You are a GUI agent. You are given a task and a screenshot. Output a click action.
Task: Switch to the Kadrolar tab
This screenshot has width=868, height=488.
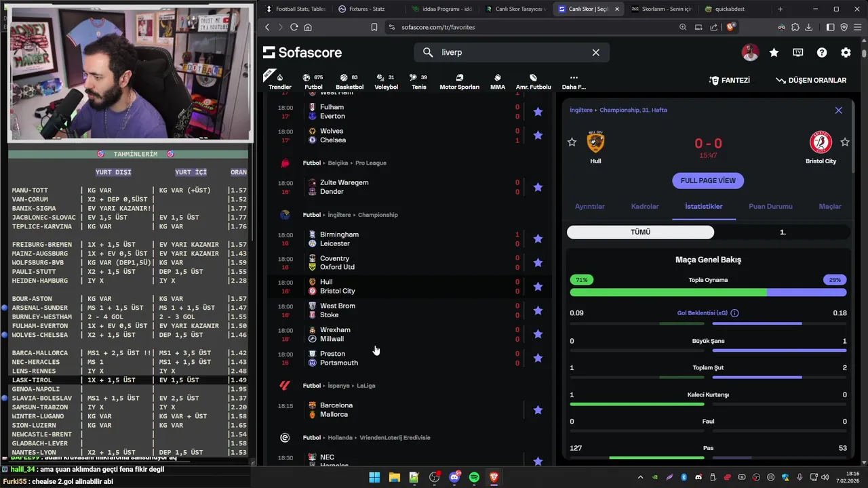click(645, 206)
